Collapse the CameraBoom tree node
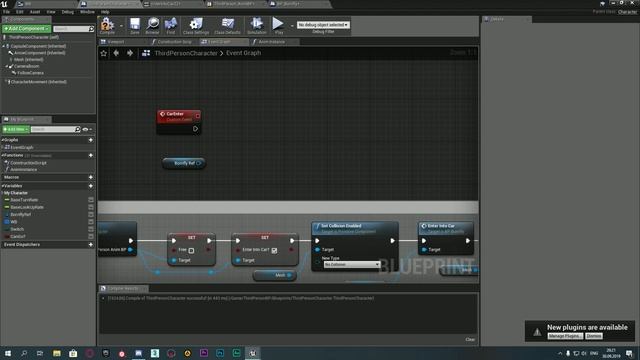 tap(7, 66)
